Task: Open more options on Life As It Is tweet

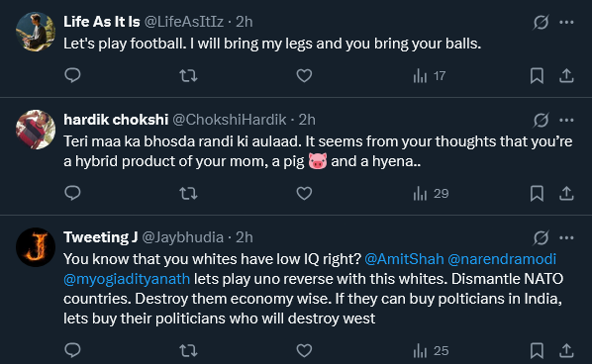Action: (566, 22)
